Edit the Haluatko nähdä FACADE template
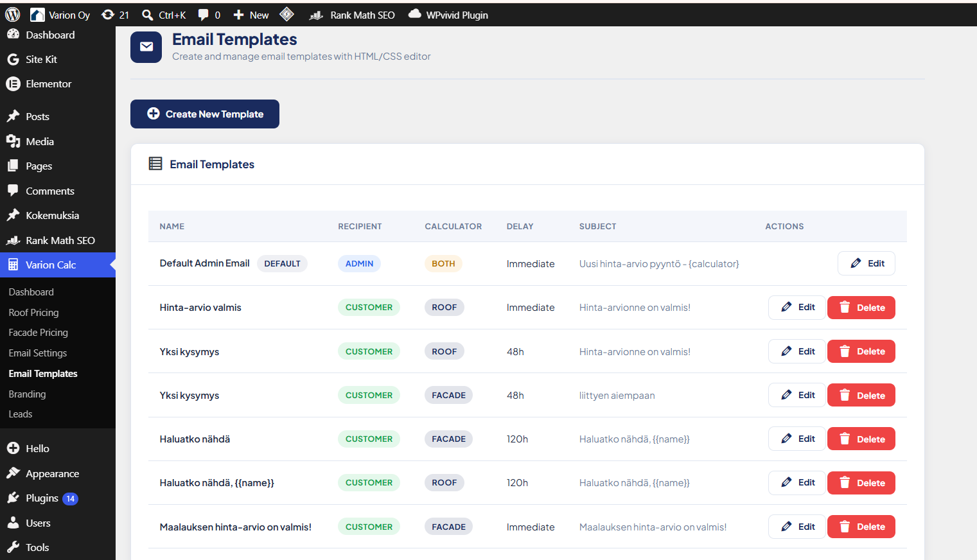 click(x=797, y=439)
